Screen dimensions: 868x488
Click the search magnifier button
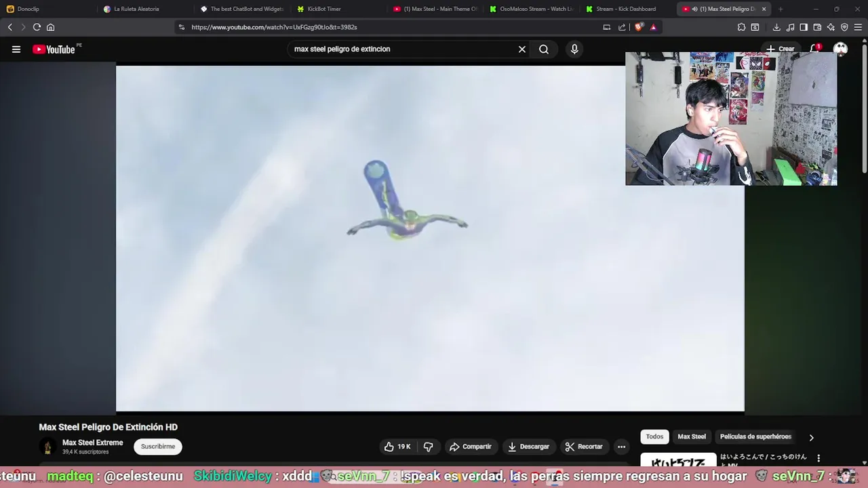coord(544,49)
